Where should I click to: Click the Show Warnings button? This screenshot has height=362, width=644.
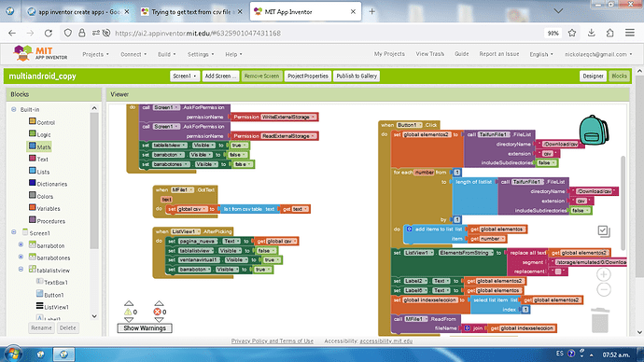145,327
